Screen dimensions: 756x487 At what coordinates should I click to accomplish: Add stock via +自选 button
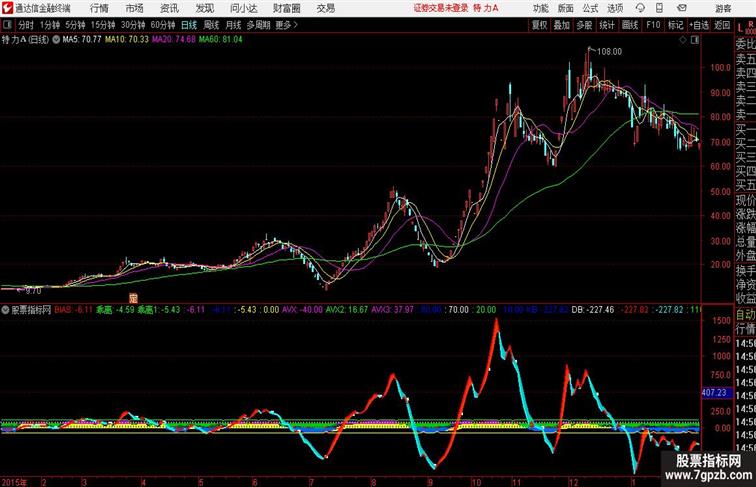(x=699, y=25)
